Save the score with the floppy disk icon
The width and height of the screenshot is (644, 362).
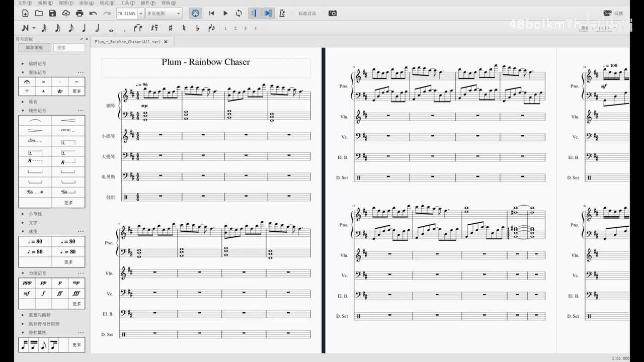click(52, 13)
